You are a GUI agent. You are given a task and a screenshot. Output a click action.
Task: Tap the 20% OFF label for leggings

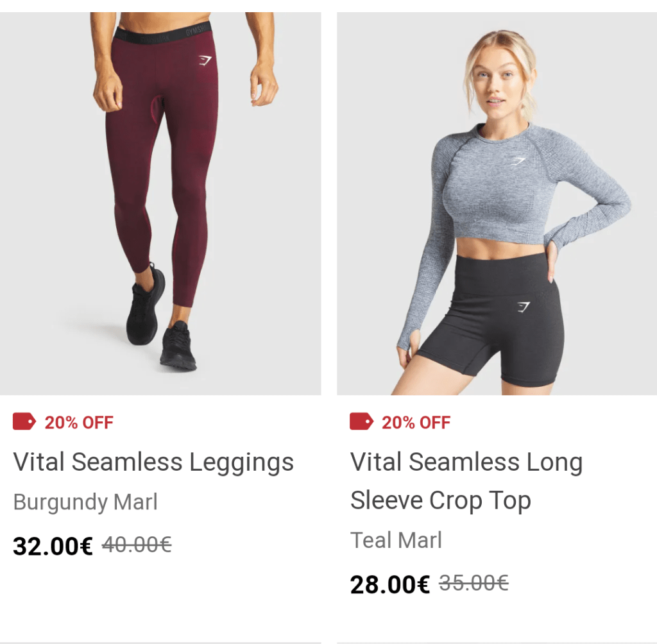point(78,423)
